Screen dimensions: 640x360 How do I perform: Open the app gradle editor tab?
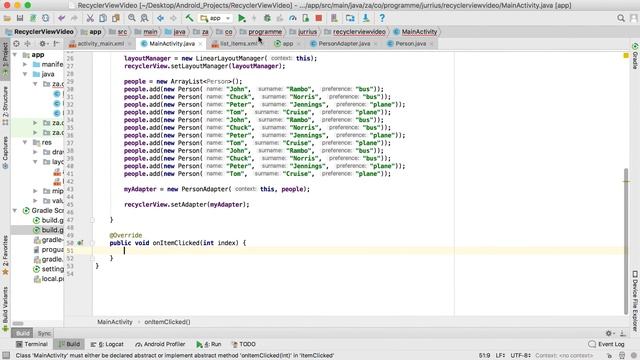coord(287,44)
